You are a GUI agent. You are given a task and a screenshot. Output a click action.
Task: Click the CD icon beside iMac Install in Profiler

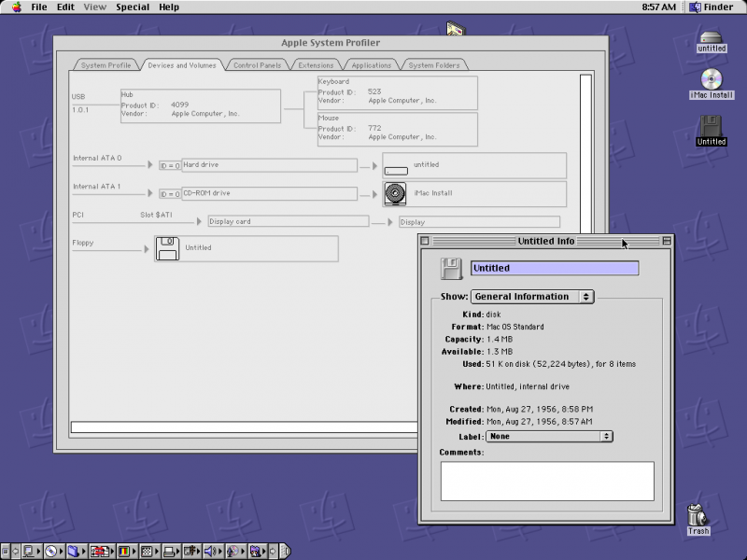[395, 194]
